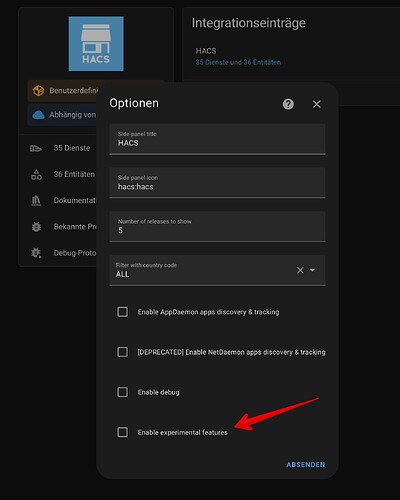Click the Optionen dialog heading

134,103
